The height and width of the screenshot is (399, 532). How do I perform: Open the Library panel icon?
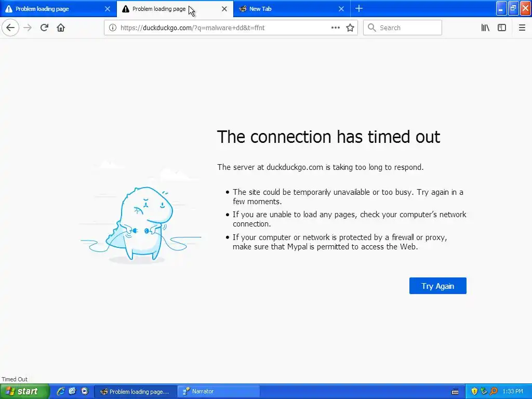[x=485, y=28]
